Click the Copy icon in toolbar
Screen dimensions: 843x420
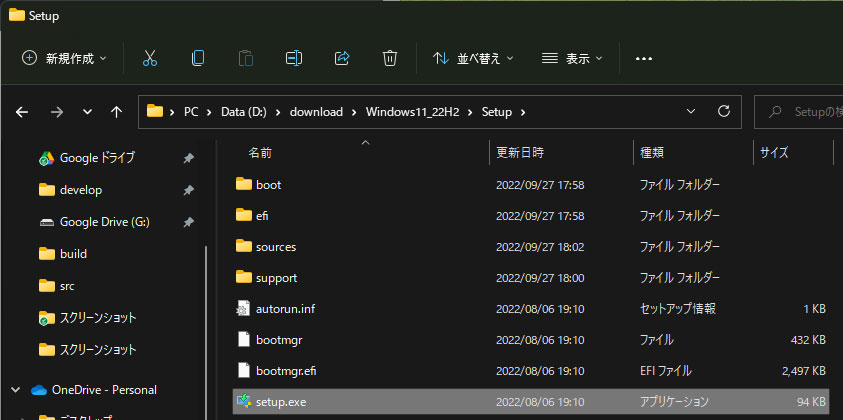click(198, 58)
